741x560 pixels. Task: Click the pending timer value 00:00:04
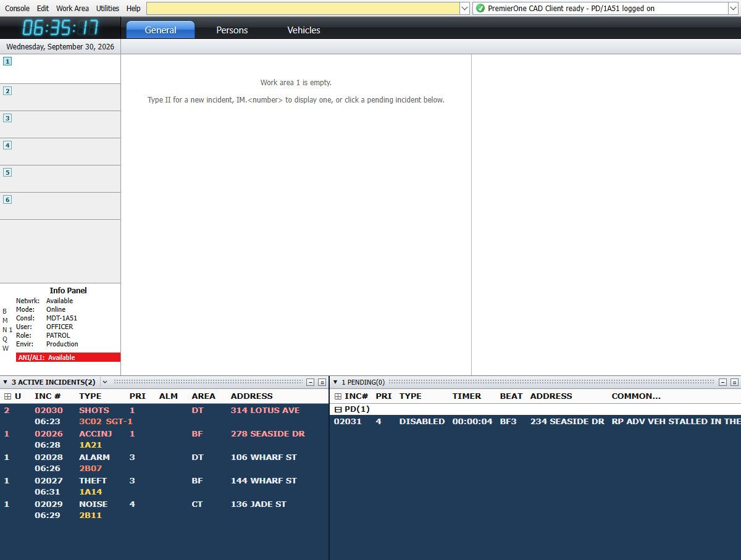click(472, 421)
